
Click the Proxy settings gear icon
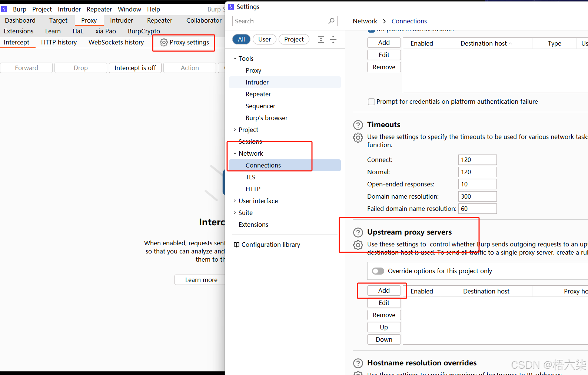point(163,43)
